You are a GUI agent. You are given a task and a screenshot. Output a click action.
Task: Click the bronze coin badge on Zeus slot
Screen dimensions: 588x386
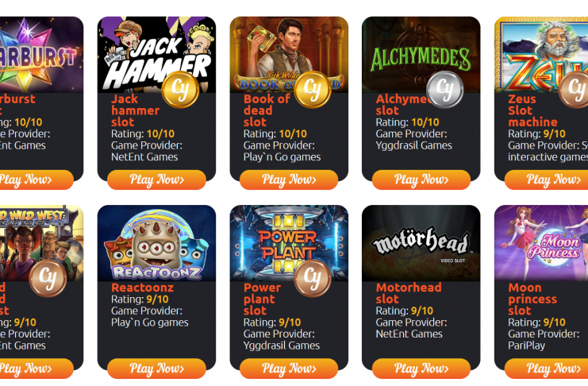575,90
